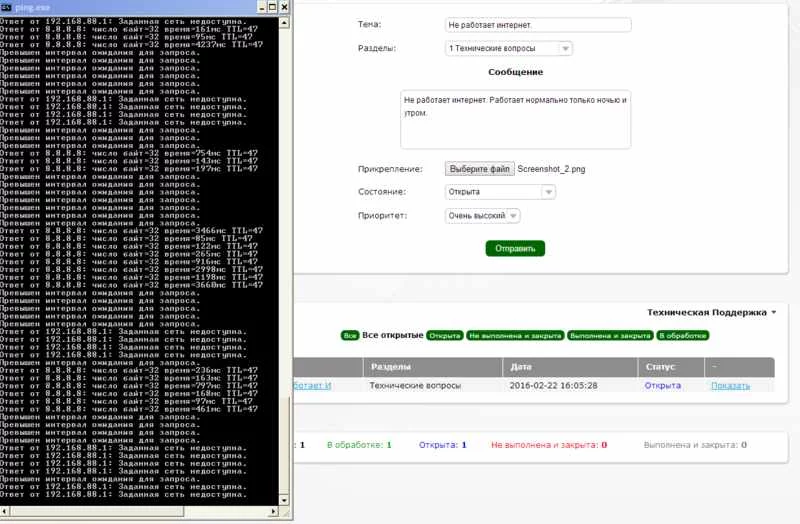The height and width of the screenshot is (524, 800).
Task: Click the Разделы column header
Action: coord(433,367)
